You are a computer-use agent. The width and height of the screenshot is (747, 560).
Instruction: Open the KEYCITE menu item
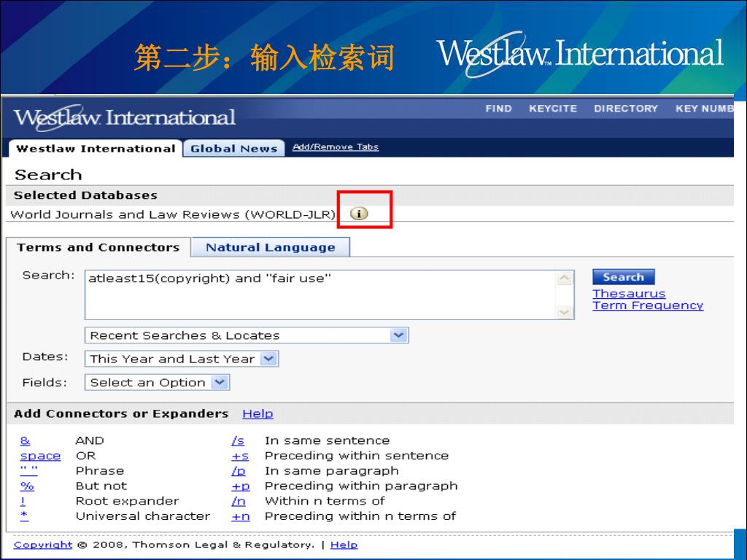click(553, 109)
